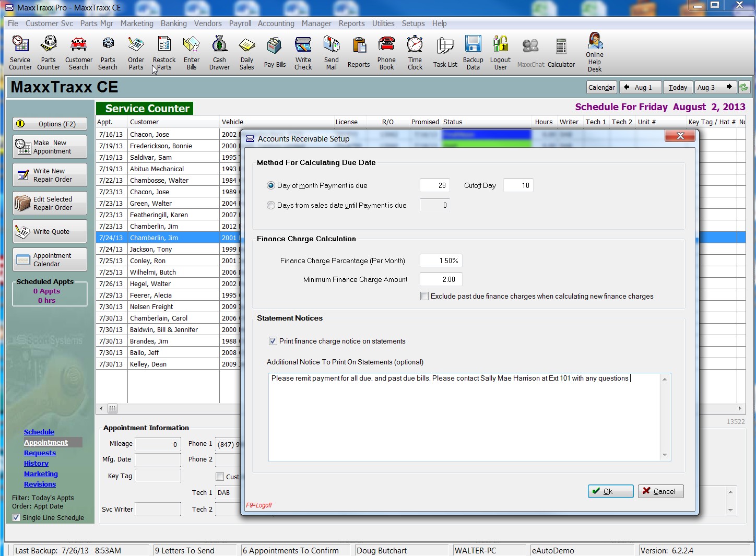Open Cash Drawer toolbar icon
Image resolution: width=756 pixels, height=556 pixels.
219,53
